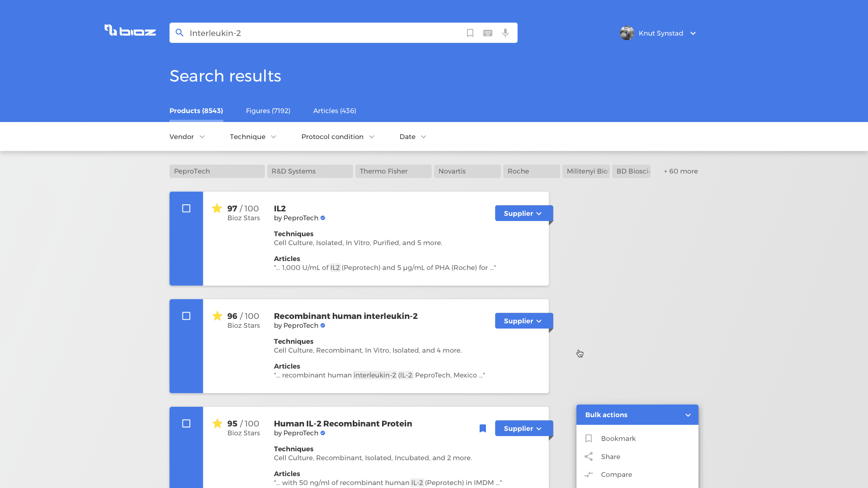Click Share in Bulk actions
This screenshot has width=868, height=488.
pos(611,456)
